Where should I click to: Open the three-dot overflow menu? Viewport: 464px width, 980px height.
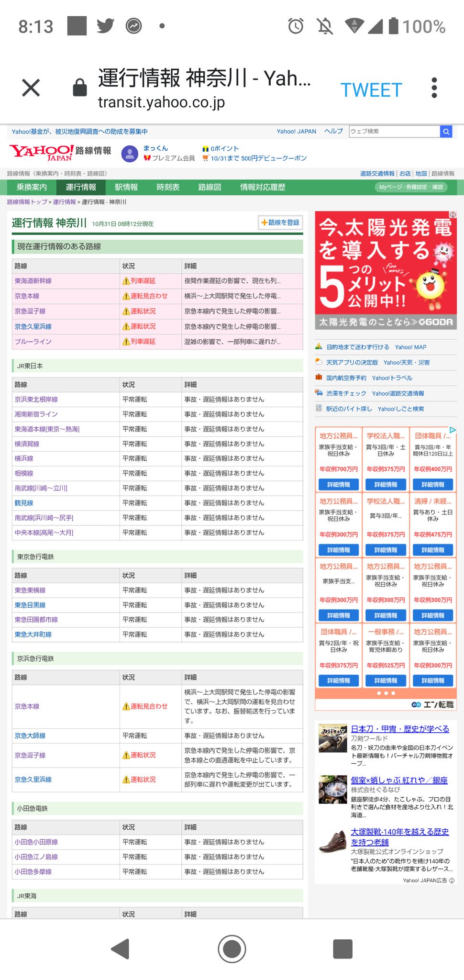point(434,88)
